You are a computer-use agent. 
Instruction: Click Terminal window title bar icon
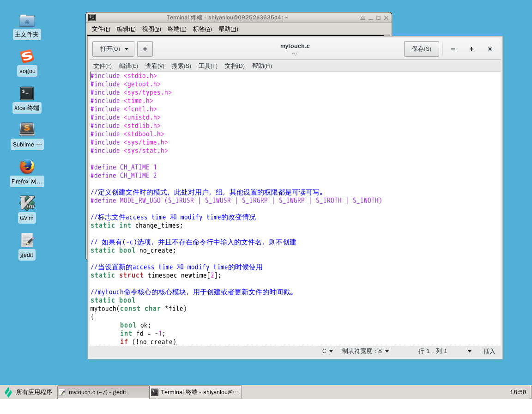click(x=92, y=18)
